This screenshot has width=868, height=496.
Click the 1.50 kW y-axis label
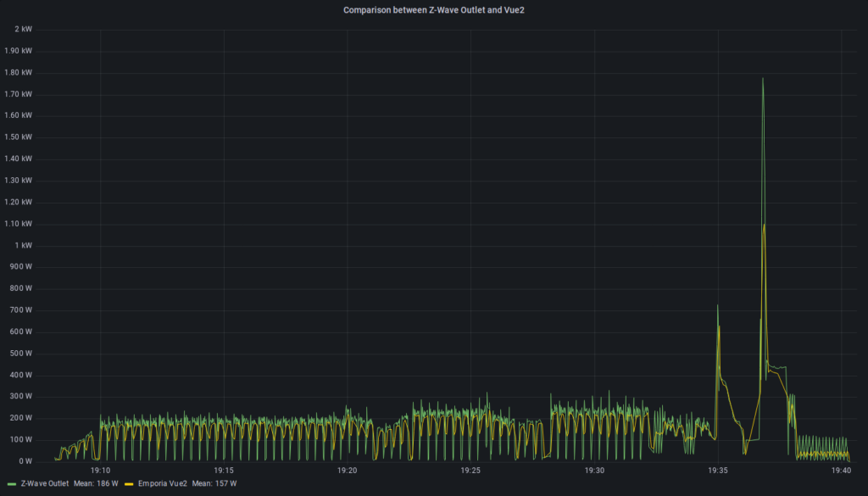pyautogui.click(x=19, y=137)
